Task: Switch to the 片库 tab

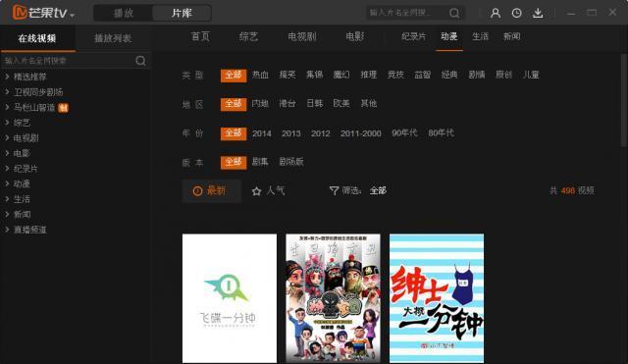Action: click(182, 13)
